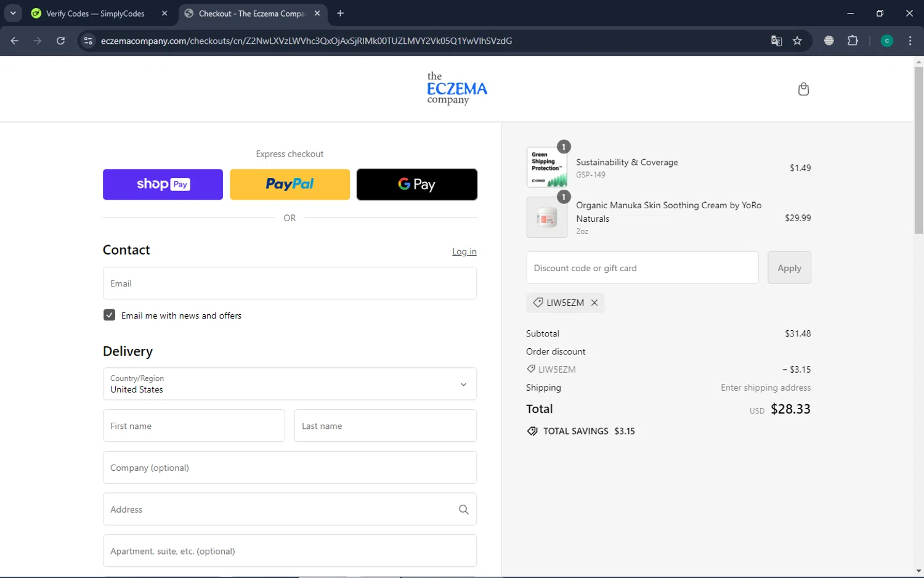This screenshot has height=578, width=924.
Task: Click the Green Shipping Protection thumbnail
Action: (x=547, y=167)
